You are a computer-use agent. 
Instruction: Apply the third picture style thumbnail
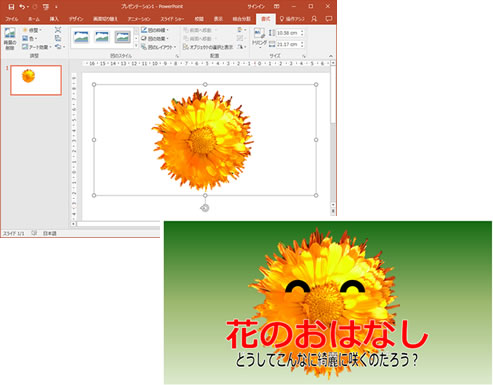(x=123, y=37)
